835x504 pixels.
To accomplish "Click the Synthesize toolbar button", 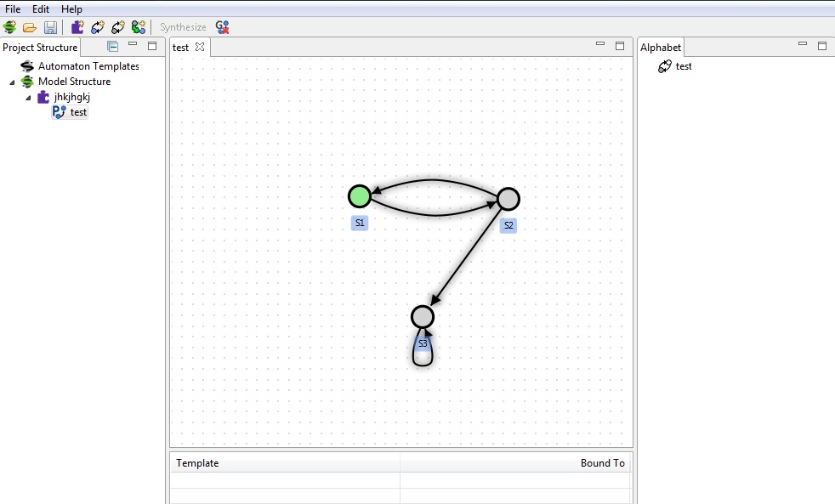I will pos(183,27).
